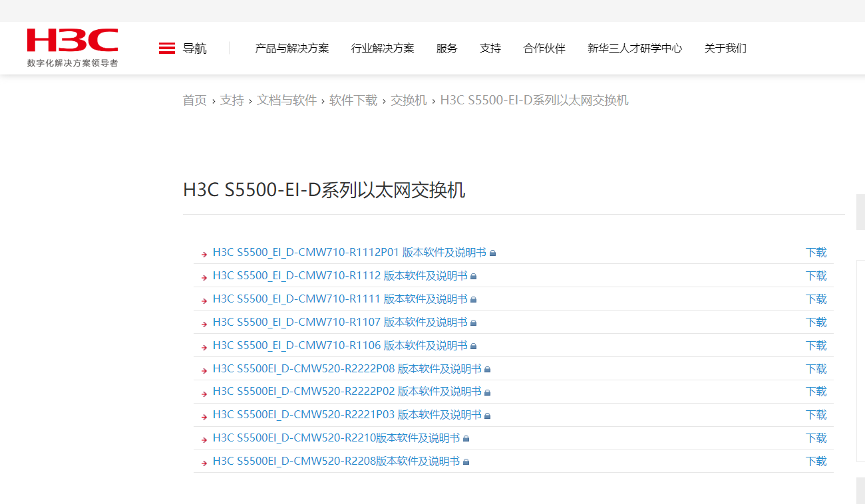Image resolution: width=865 pixels, height=504 pixels.
Task: Open the 关于我们 menu
Action: (725, 49)
